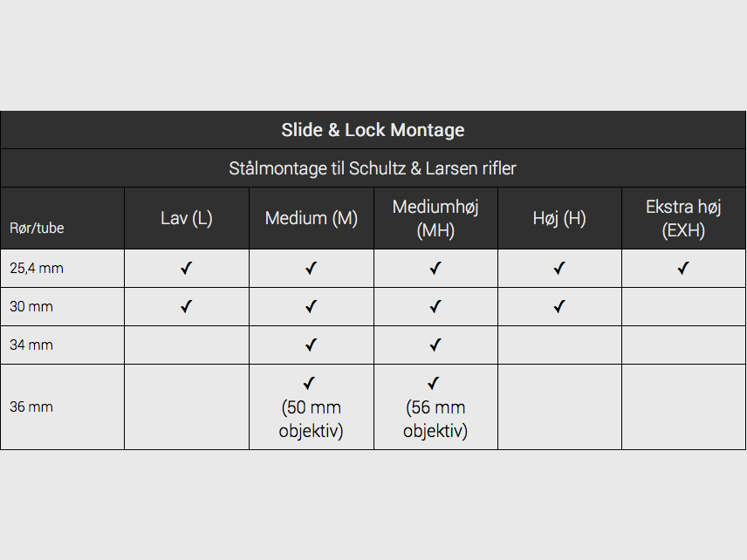The width and height of the screenshot is (747, 560).
Task: Click the Medium (M) column header
Action: tap(311, 218)
